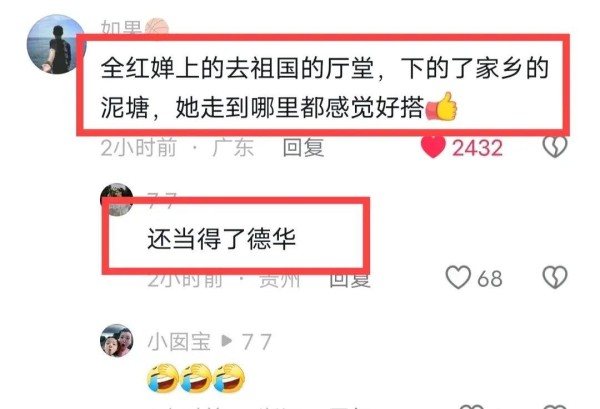Reply to the 77 comment via 回复
The width and height of the screenshot is (600, 409).
tap(350, 280)
